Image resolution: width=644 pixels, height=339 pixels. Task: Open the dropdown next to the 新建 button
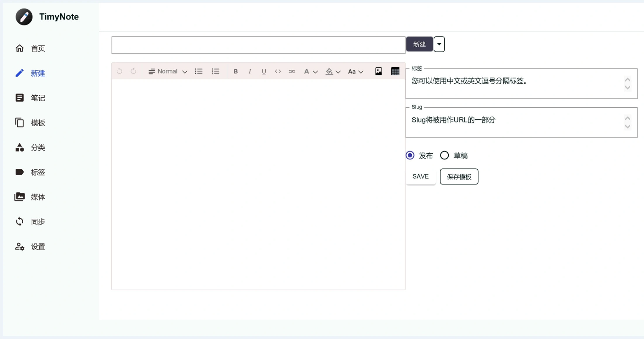pyautogui.click(x=439, y=44)
